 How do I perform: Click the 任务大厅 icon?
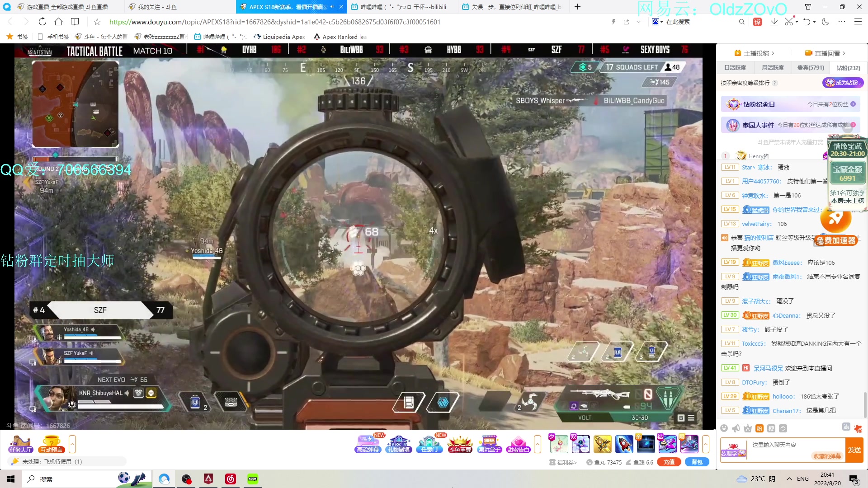click(20, 444)
